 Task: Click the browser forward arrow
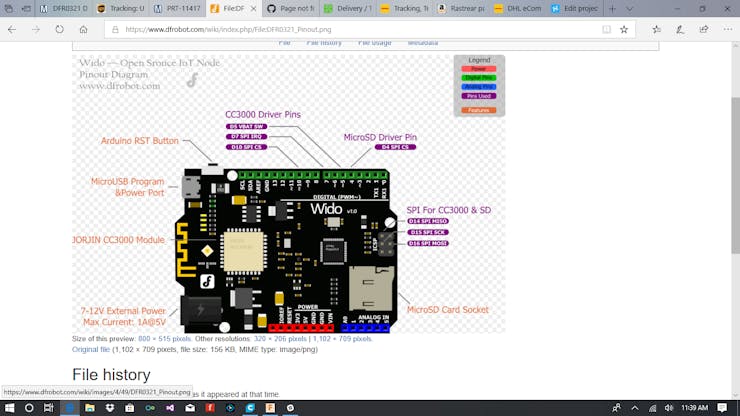[x=36, y=29]
